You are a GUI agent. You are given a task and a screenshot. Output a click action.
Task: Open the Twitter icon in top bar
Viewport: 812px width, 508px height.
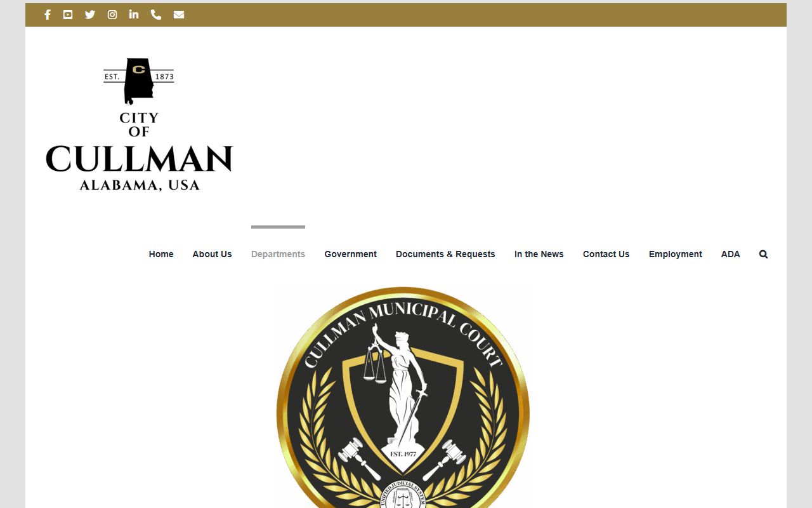click(x=90, y=15)
